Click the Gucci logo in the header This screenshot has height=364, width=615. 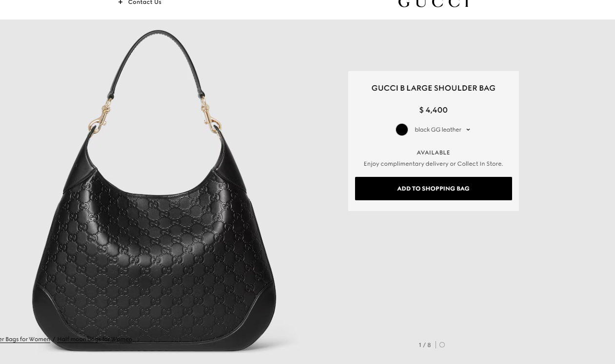click(x=433, y=3)
